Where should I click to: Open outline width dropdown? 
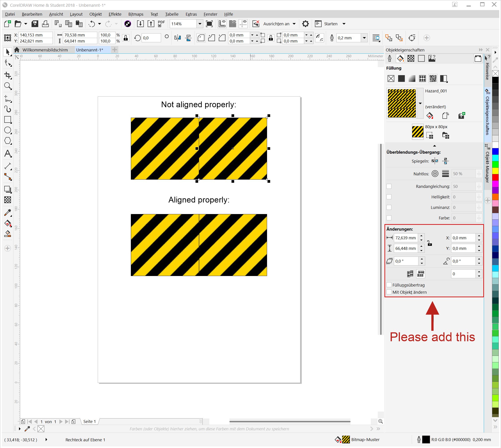(364, 38)
